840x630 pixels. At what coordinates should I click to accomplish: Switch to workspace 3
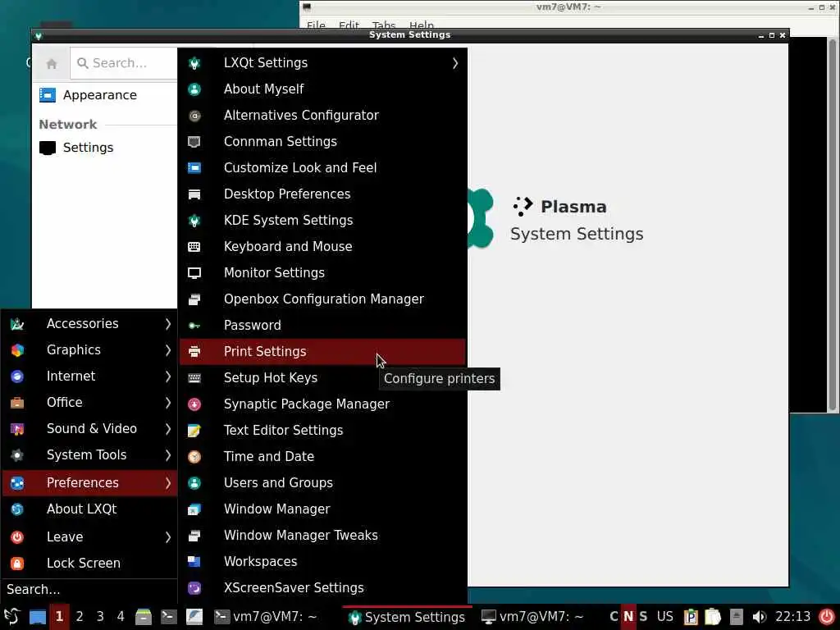[100, 617]
